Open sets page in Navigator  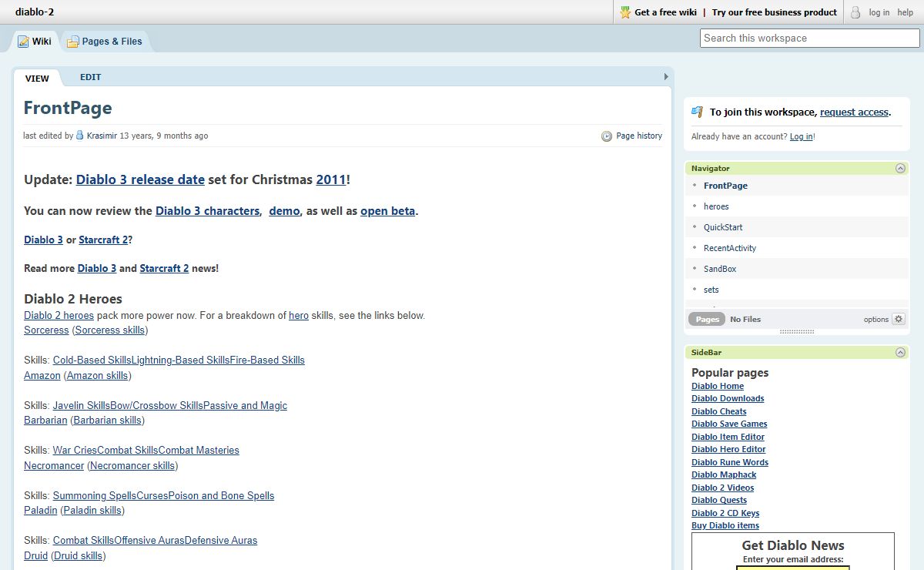click(711, 290)
